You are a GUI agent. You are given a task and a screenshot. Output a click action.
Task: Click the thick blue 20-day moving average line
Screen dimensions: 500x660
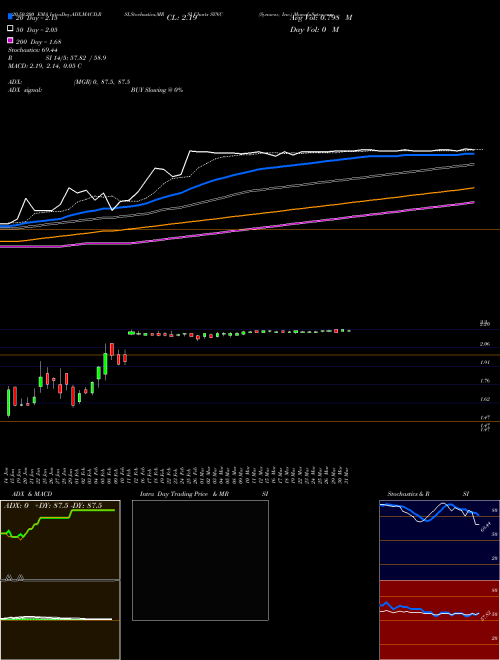[236, 175]
